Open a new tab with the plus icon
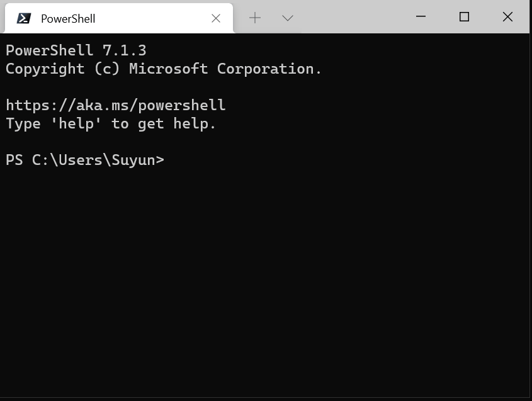Viewport: 532px width, 401px height. point(255,18)
